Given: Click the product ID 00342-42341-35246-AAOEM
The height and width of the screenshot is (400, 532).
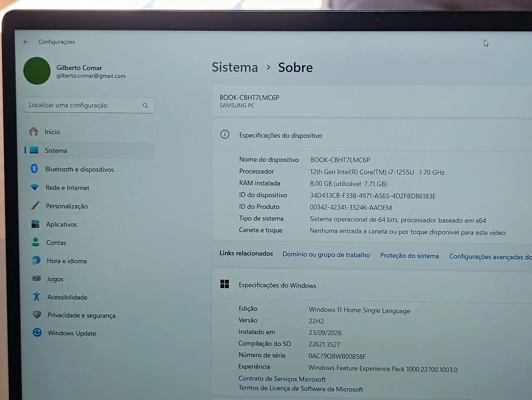Looking at the screenshot, I should coord(351,208).
